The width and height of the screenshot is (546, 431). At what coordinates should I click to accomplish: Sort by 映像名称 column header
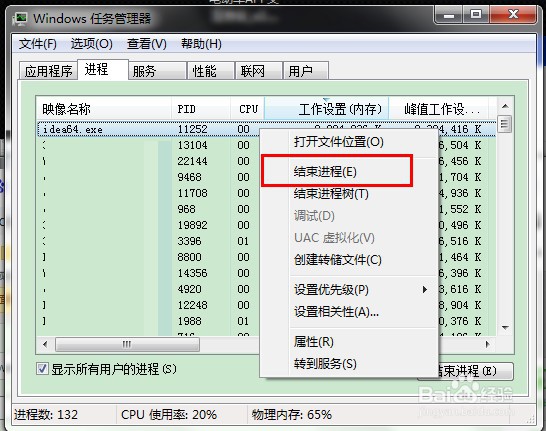pos(104,109)
